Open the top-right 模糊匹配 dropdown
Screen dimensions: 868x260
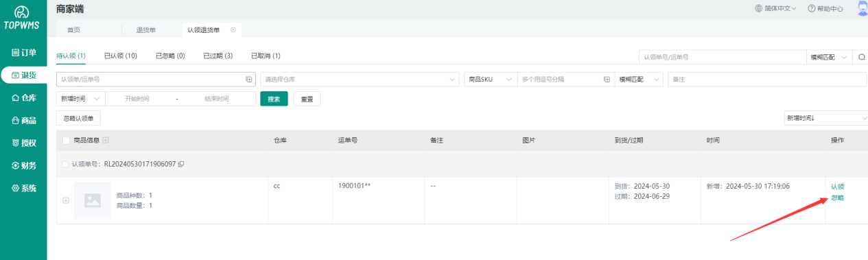829,57
